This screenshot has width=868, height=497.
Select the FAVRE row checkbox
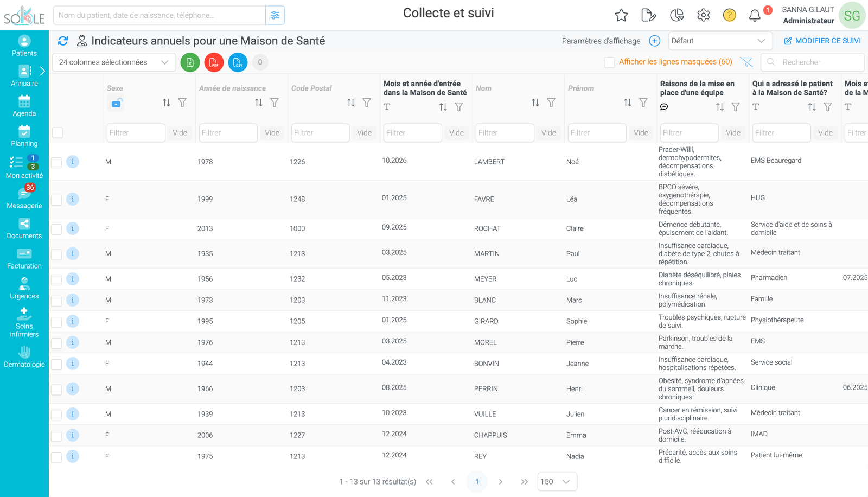pyautogui.click(x=56, y=200)
